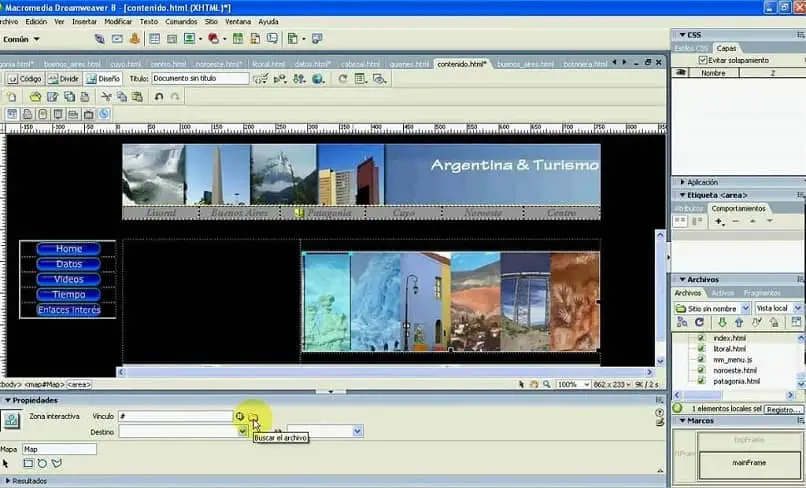Switch to Dividir split view
This screenshot has height=488, width=806.
coord(63,79)
